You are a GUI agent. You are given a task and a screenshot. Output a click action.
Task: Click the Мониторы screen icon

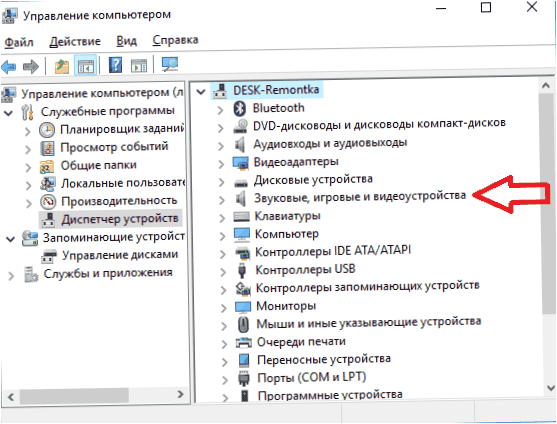pos(243,307)
